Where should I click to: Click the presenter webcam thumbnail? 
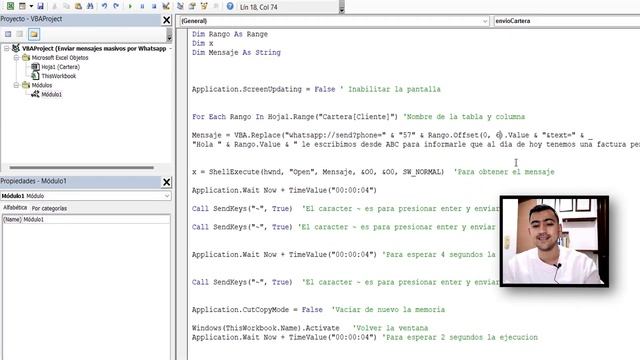(554, 241)
